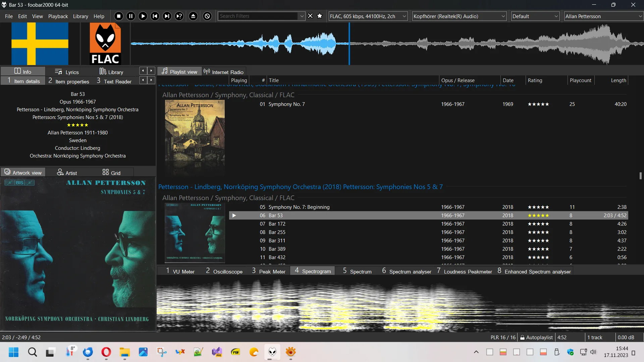Screen dimensions: 644x362
Task: Open the Lyrics panel tab
Action: (67, 72)
